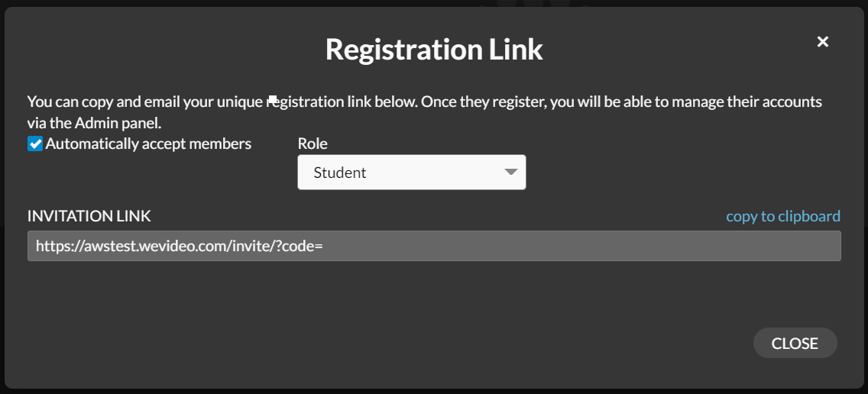Dismiss the dialog with the X icon
This screenshot has height=394, width=868.
pyautogui.click(x=823, y=41)
